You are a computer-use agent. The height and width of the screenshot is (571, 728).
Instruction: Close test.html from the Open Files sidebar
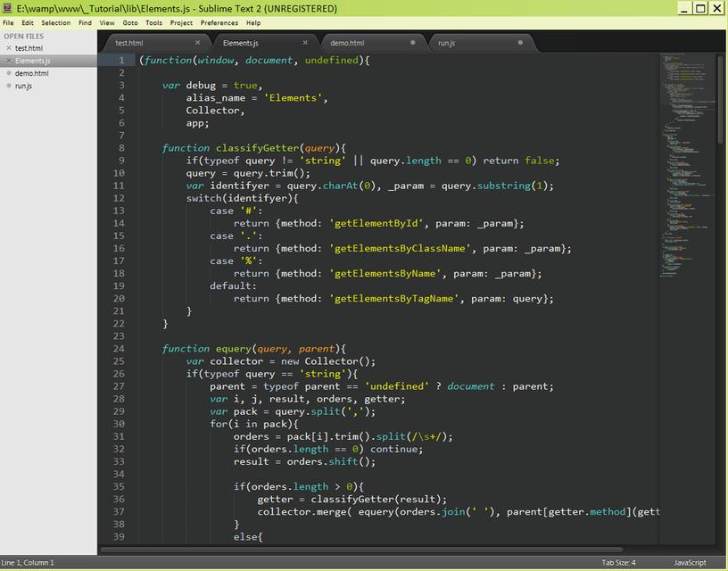coord(9,48)
